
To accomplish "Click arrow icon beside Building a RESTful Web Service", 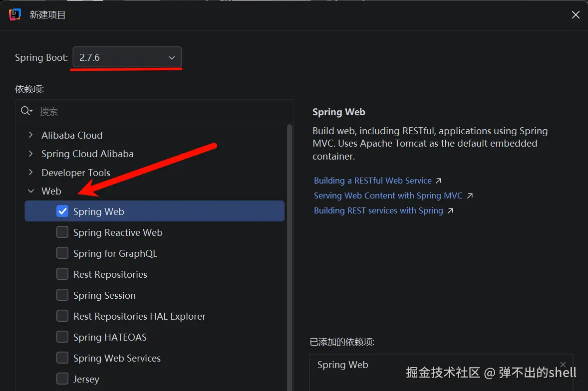I will [439, 181].
